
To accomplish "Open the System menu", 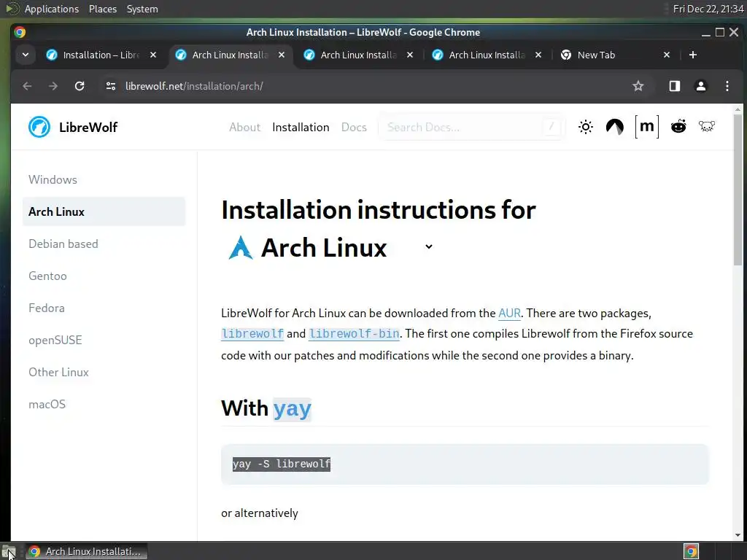I will pos(142,9).
